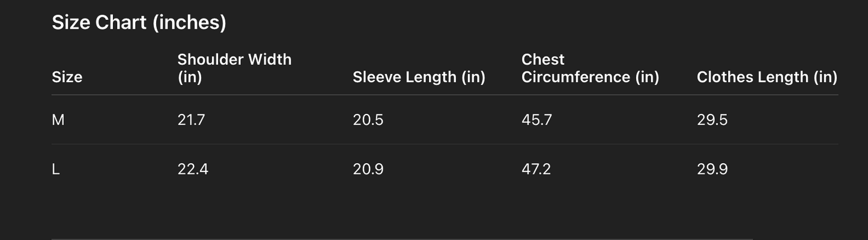Click the "M" size row label
The image size is (868, 240).
(58, 120)
